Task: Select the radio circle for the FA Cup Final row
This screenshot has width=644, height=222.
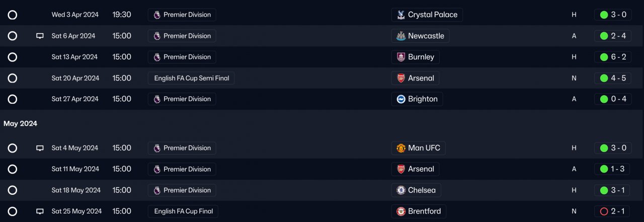Action: [x=13, y=211]
